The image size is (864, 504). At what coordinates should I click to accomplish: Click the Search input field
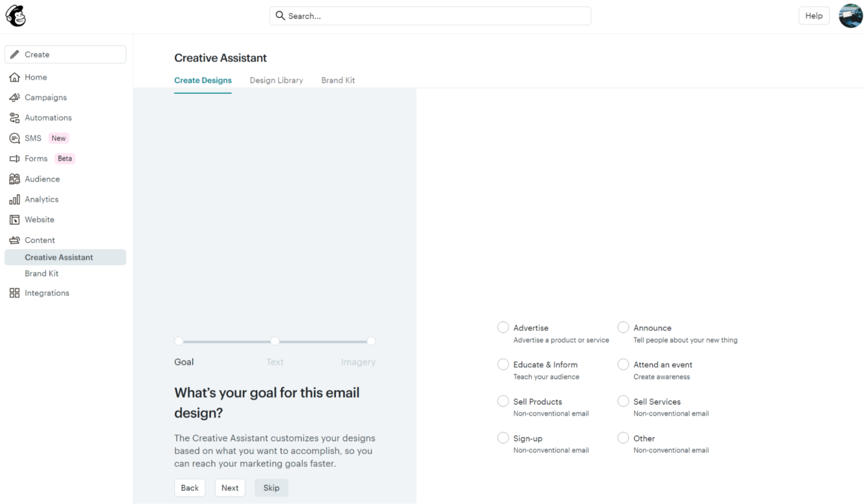(430, 16)
